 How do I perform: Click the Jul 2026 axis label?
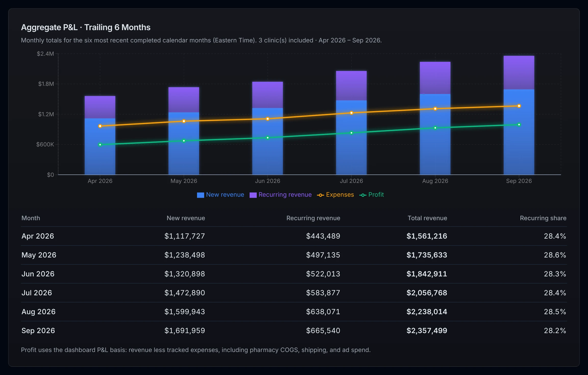coord(351,181)
